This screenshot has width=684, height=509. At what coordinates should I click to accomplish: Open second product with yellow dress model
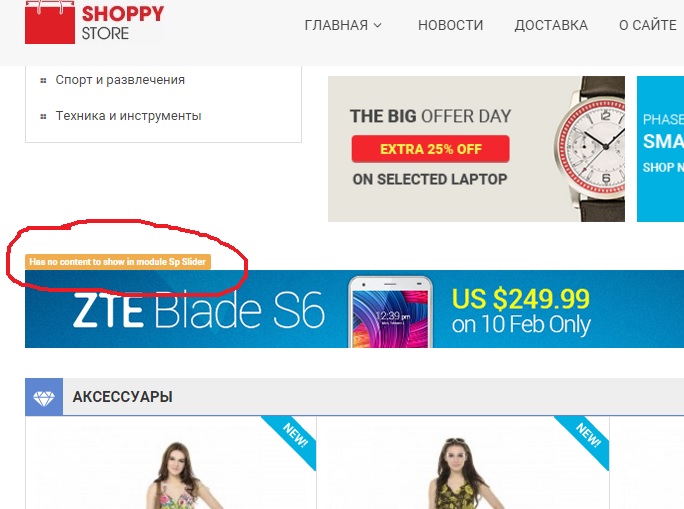463,463
